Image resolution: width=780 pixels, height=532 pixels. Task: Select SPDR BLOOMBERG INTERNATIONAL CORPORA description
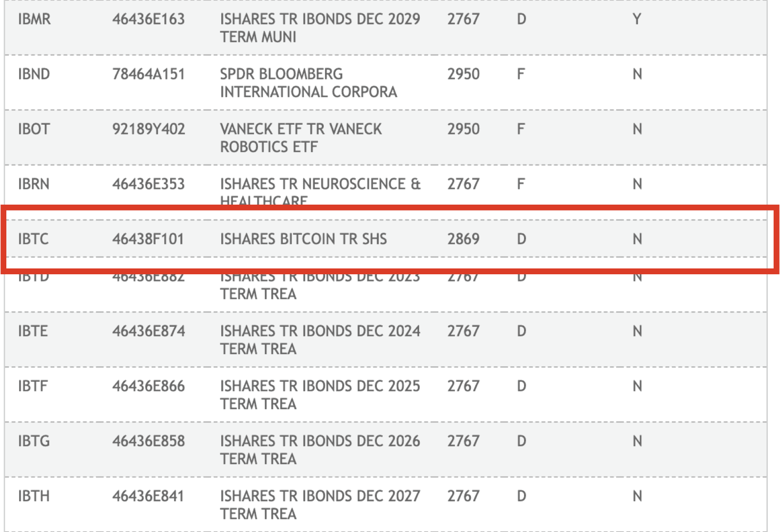(x=309, y=83)
